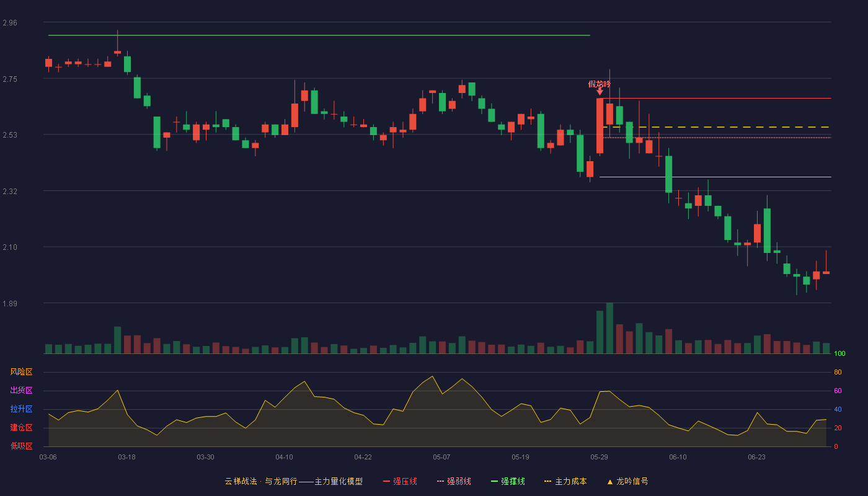Toggle the 主力成本 legend item
The height and width of the screenshot is (496, 868).
point(565,481)
